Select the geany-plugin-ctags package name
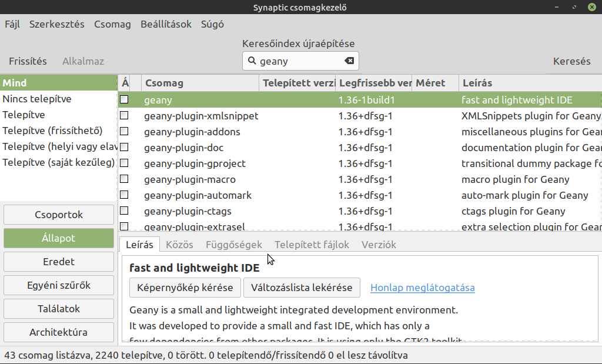 188,211
